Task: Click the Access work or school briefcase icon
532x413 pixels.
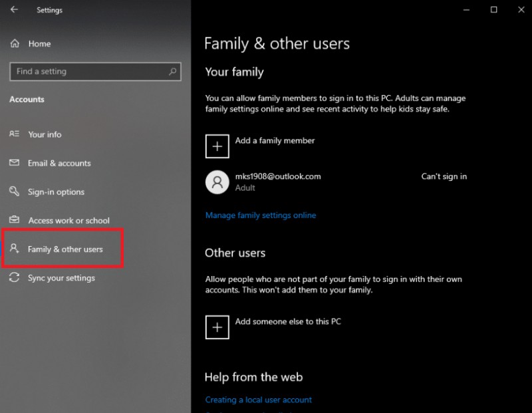Action: click(15, 220)
